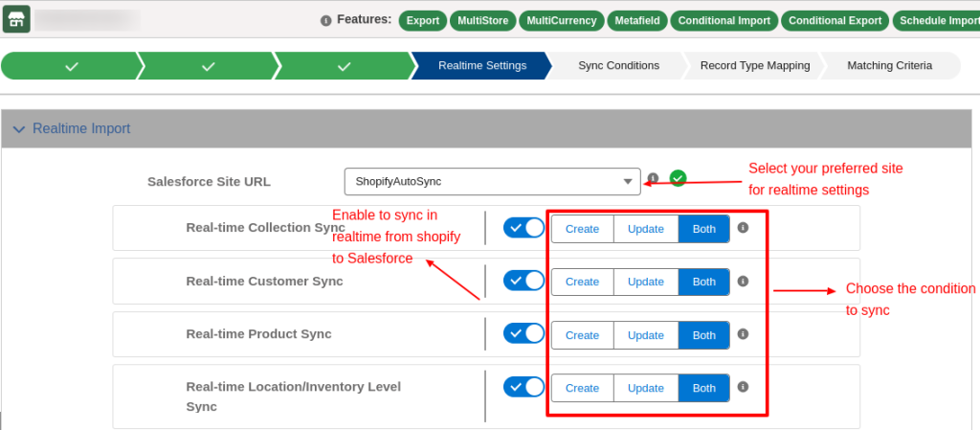Collapse the Realtime Import section
Screen dimensions: 980x430
[19, 129]
